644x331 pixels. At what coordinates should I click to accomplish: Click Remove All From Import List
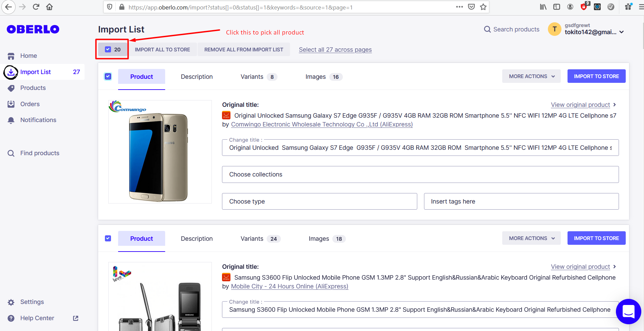(244, 49)
